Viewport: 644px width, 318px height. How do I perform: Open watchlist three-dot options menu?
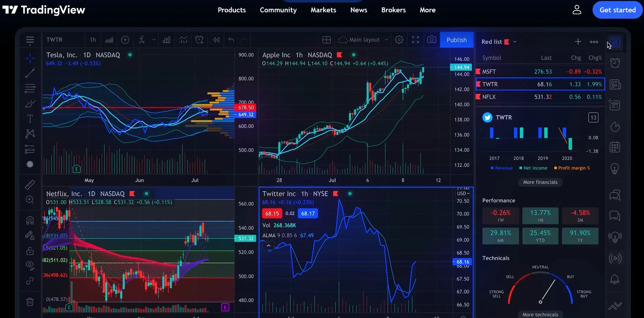click(594, 42)
